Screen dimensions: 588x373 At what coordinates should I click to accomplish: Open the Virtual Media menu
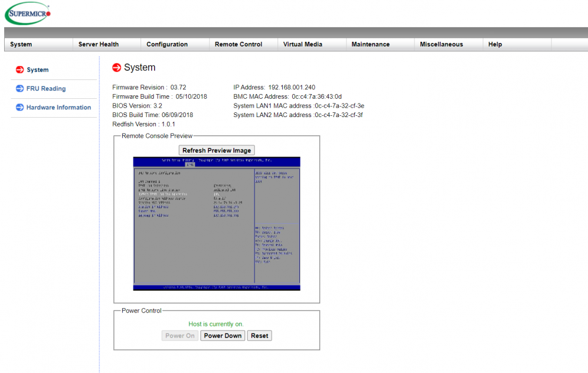303,44
